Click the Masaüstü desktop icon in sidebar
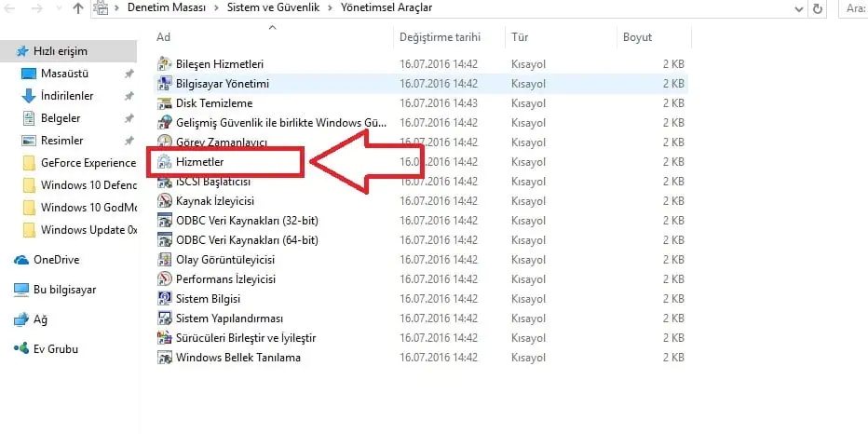868x434 pixels. pos(28,74)
